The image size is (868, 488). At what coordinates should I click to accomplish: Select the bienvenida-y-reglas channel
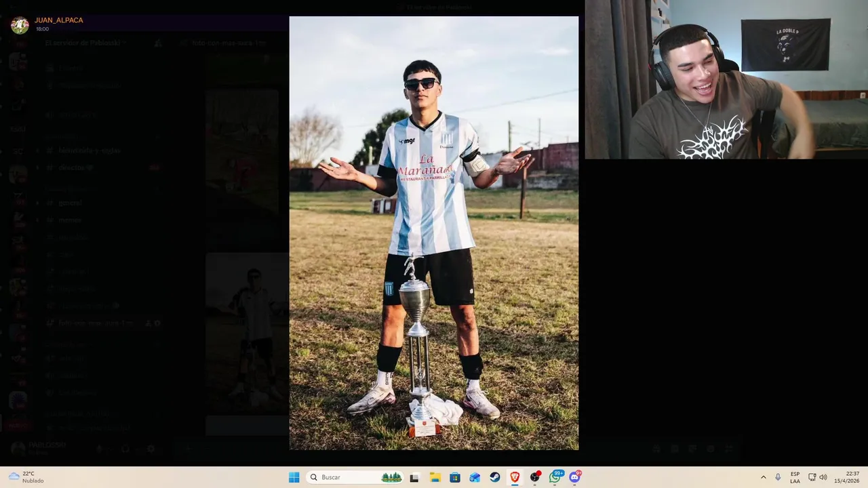[90, 150]
